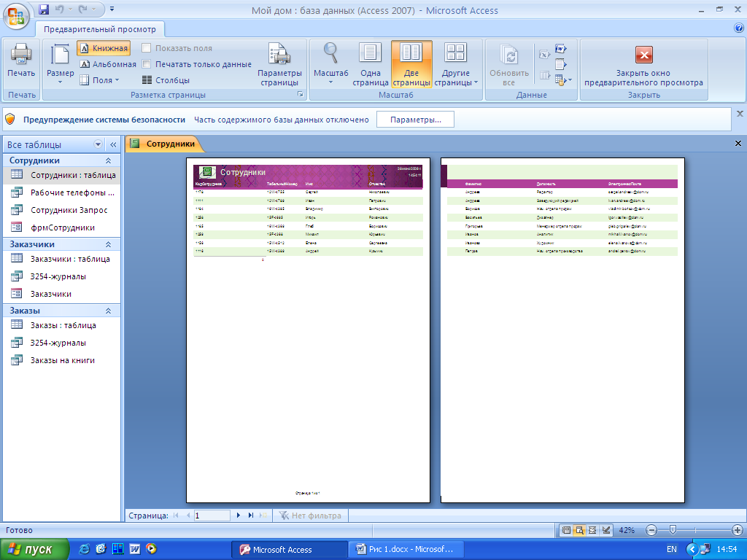Select Книжная portrait orientation
The height and width of the screenshot is (560, 747).
pos(104,48)
